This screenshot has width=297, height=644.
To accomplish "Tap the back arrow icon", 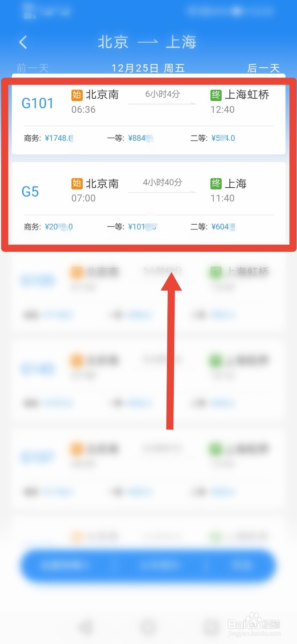I will coord(23,42).
